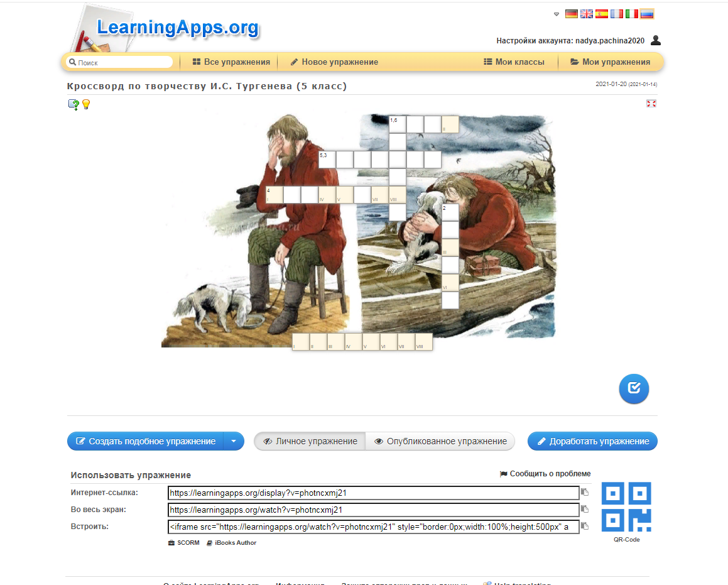
Task: Open the task description help icon
Action: (73, 104)
